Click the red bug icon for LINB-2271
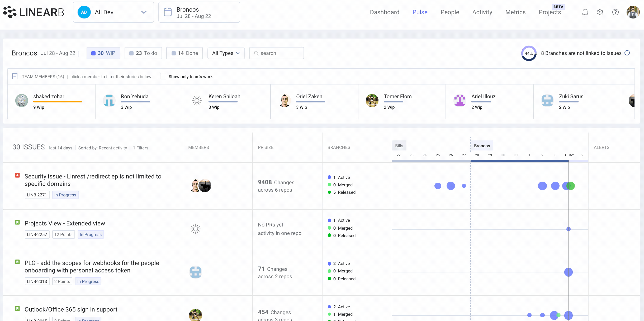 (17, 175)
